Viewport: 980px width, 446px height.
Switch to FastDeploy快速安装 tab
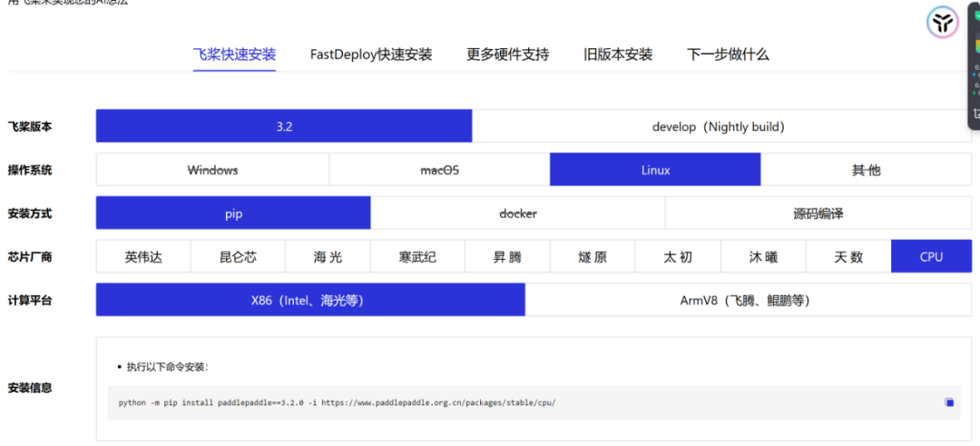pos(371,55)
